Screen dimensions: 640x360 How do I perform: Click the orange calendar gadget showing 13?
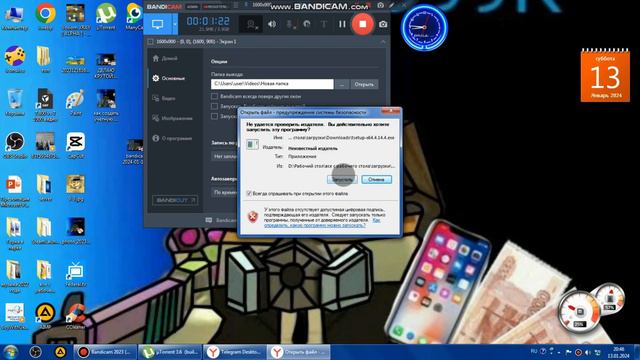605,75
